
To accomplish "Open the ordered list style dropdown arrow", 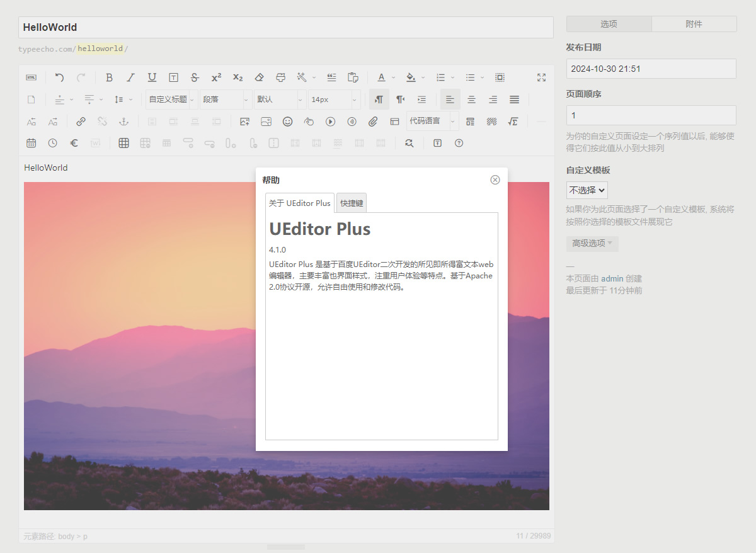I will [452, 77].
